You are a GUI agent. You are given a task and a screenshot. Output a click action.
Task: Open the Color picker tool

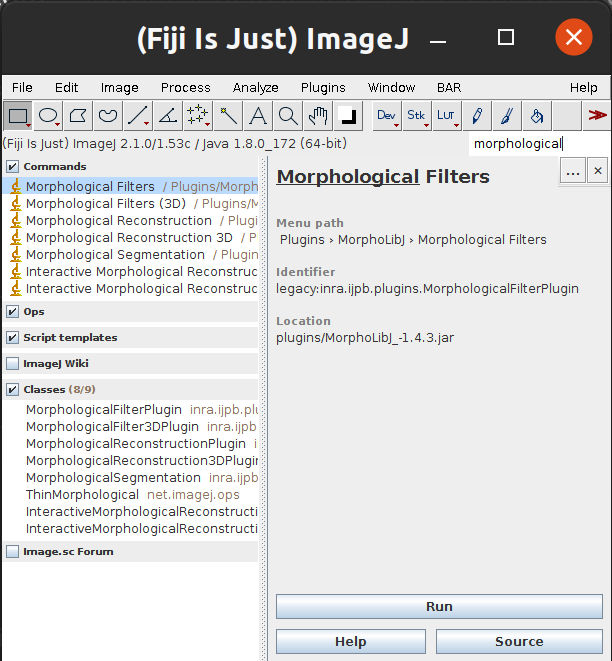click(348, 116)
